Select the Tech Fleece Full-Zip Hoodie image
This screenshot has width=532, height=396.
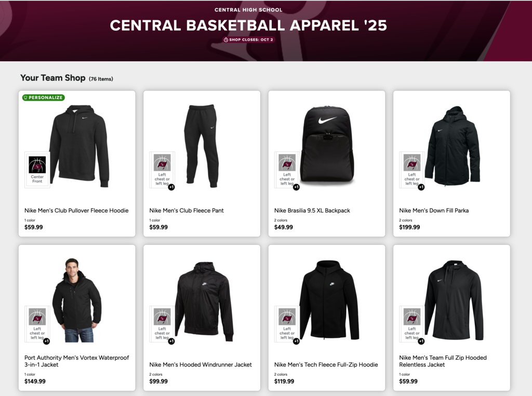(x=329, y=300)
